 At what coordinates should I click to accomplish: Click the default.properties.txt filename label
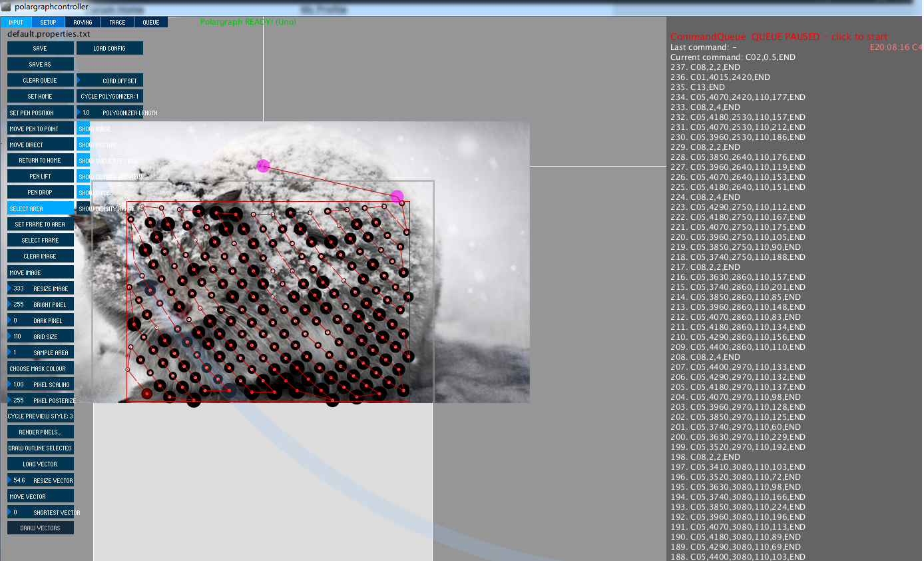49,33
